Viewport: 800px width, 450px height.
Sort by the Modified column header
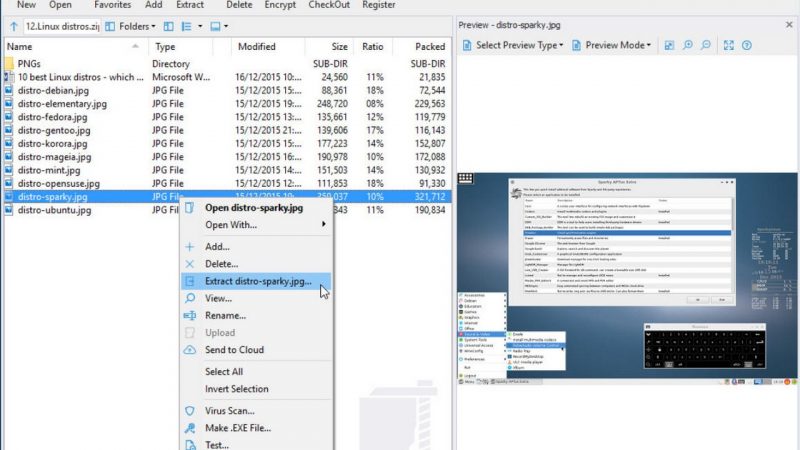tap(259, 46)
